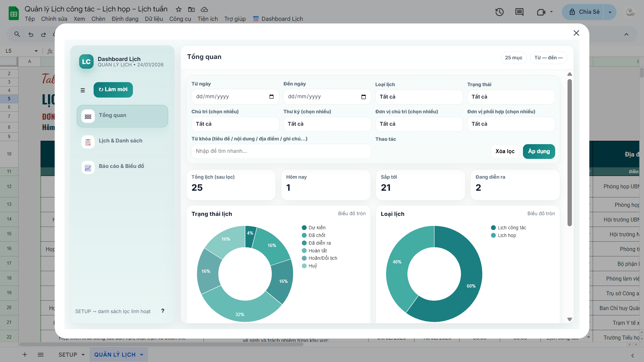Viewport: 644px width, 362px height.
Task: Open the Loại lịch dropdown
Action: click(419, 97)
